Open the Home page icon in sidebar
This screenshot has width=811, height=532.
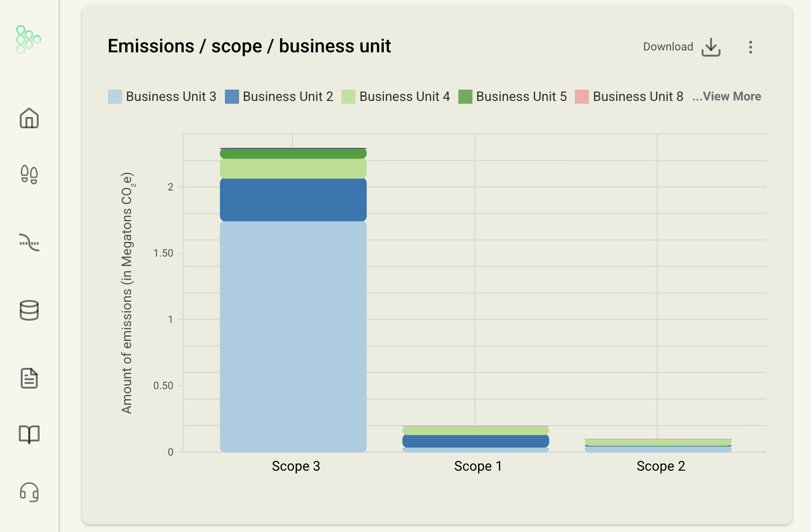[29, 118]
